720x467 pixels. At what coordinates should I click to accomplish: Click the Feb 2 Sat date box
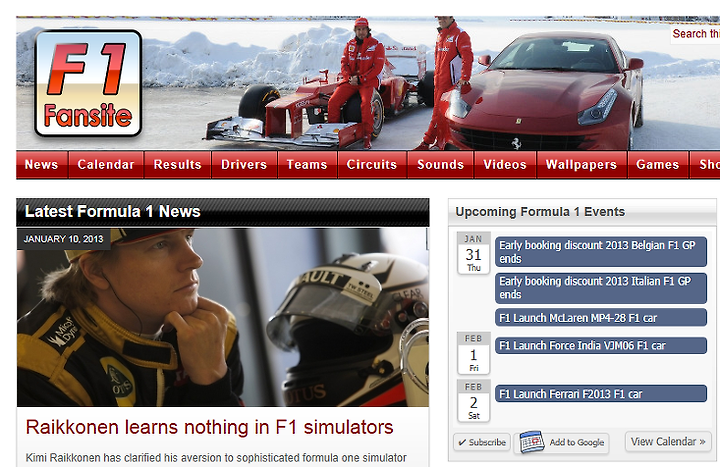(x=473, y=401)
